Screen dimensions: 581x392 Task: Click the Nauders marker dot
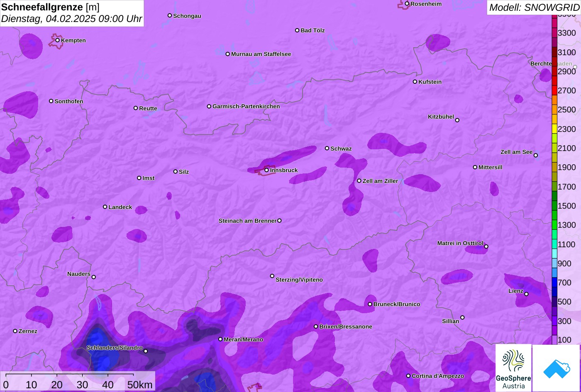coord(94,277)
